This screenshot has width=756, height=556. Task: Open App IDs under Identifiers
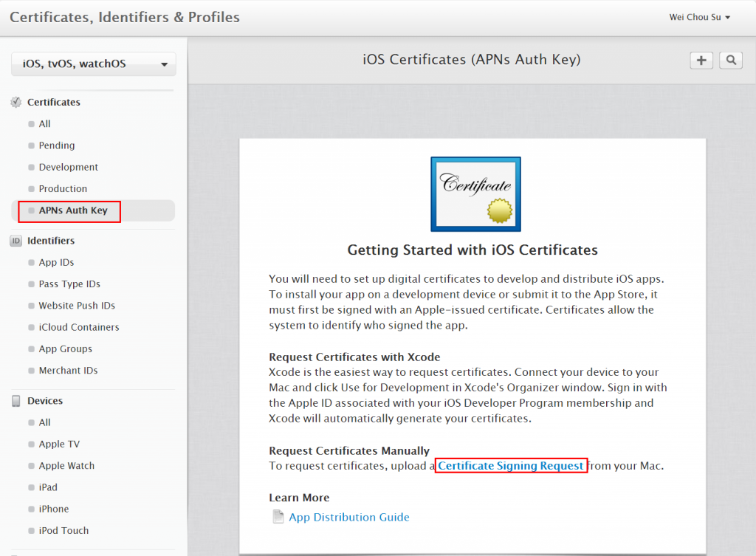[x=56, y=262]
